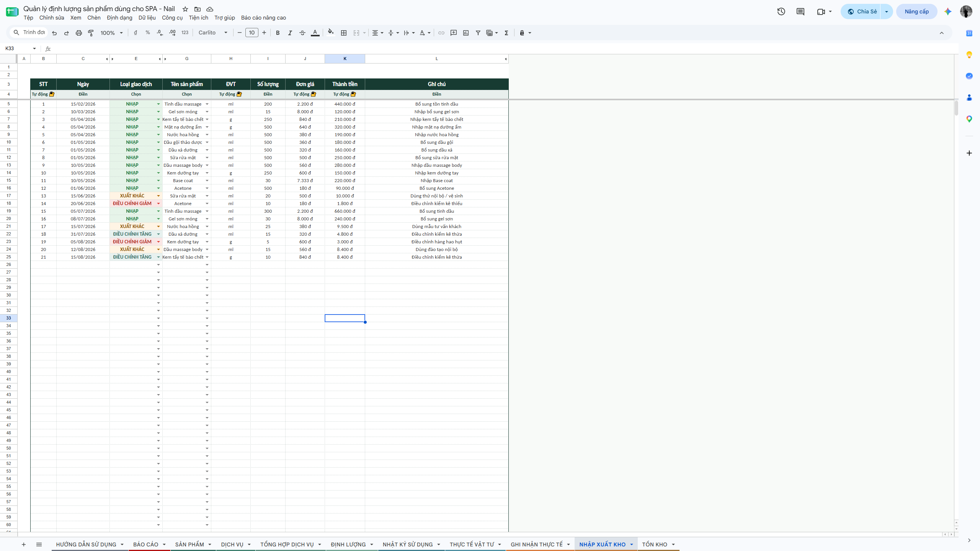Collapse the toolbar with up chevron
This screenshot has width=980, height=551.
(942, 33)
